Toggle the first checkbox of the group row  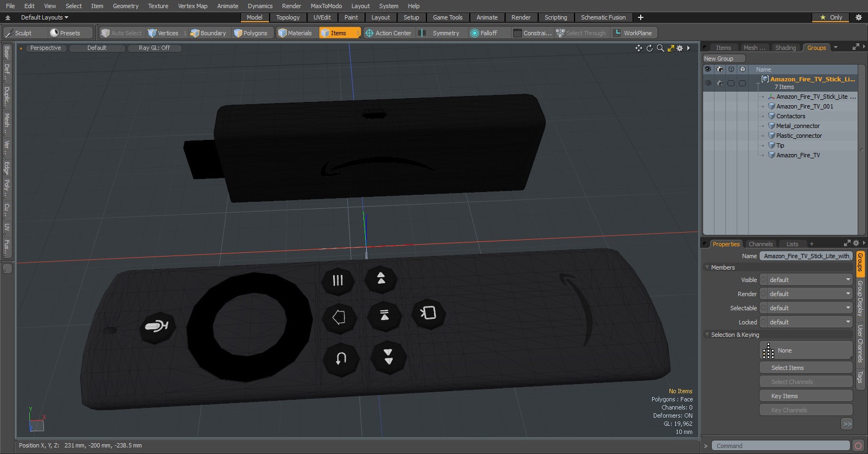click(731, 83)
